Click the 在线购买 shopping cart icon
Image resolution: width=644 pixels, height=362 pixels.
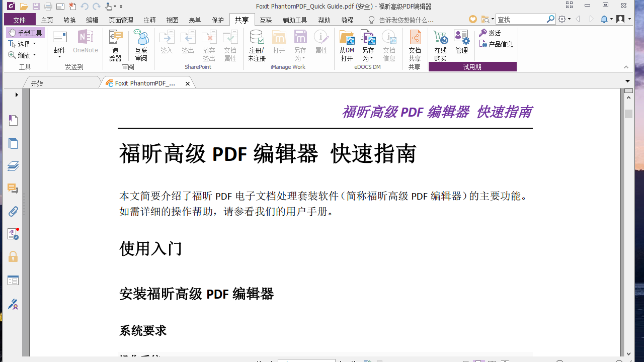[x=440, y=45]
